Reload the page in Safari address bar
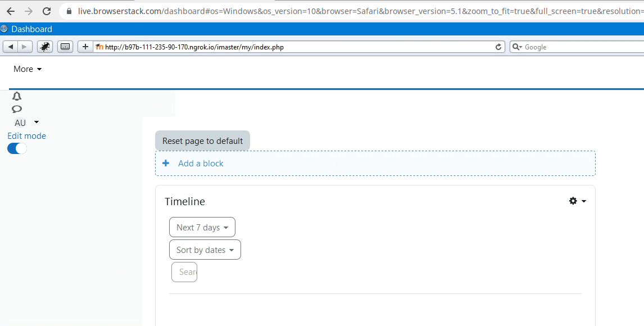This screenshot has height=326, width=644. click(498, 47)
